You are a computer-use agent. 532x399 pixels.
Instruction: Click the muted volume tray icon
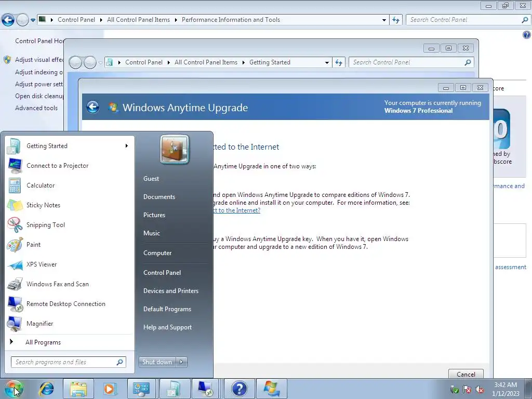tap(480, 389)
